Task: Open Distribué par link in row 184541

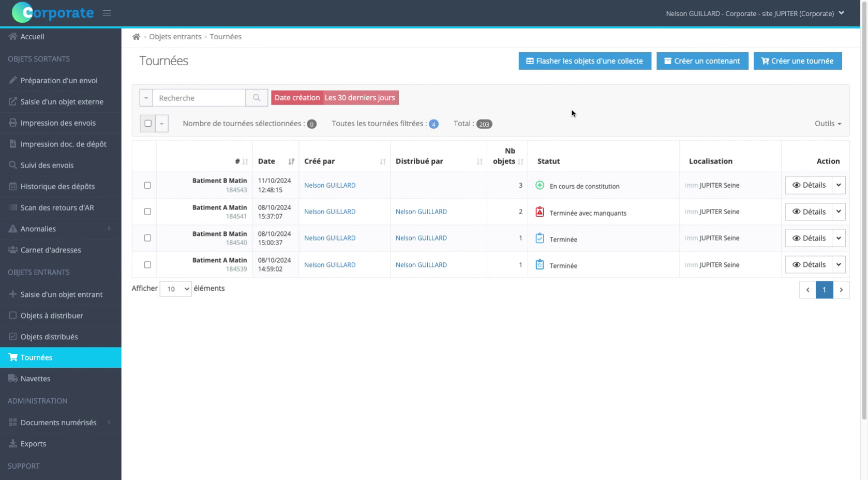Action: (421, 212)
